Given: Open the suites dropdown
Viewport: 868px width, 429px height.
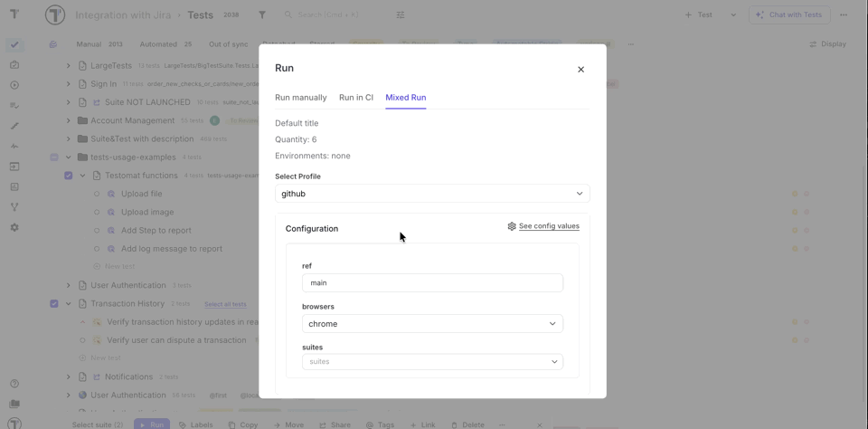Looking at the screenshot, I should pyautogui.click(x=432, y=361).
